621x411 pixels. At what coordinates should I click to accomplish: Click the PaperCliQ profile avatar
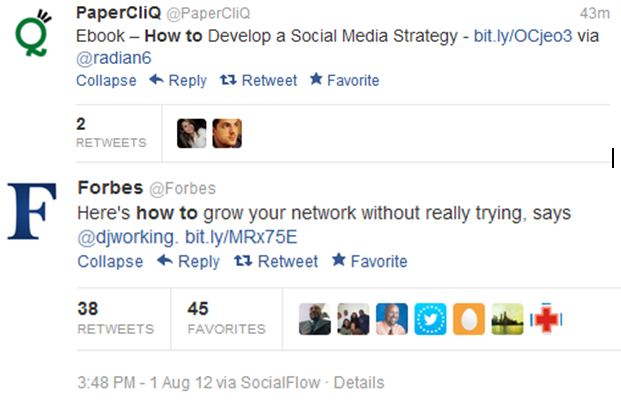coord(33,30)
